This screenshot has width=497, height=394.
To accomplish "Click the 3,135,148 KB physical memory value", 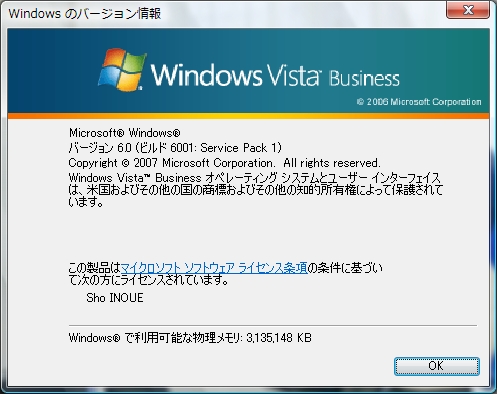I will click(279, 338).
